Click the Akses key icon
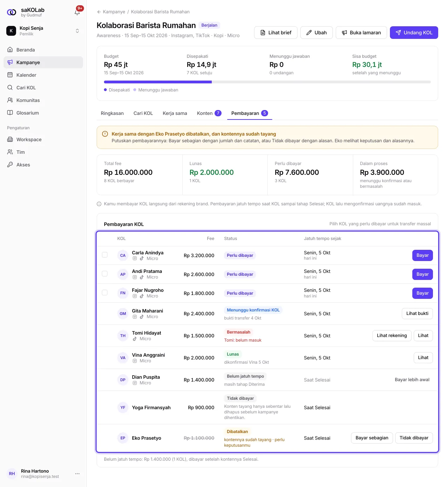The width and height of the screenshot is (448, 487). pos(10,165)
